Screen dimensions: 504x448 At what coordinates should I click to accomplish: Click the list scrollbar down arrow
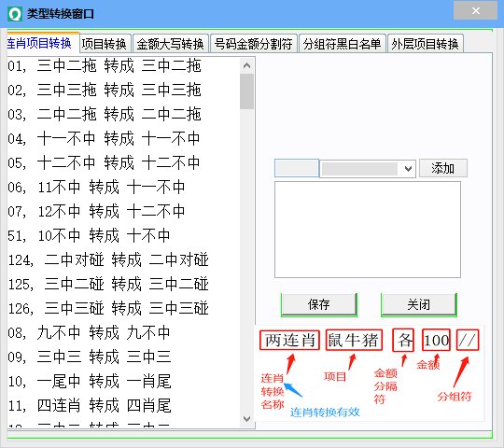246,419
